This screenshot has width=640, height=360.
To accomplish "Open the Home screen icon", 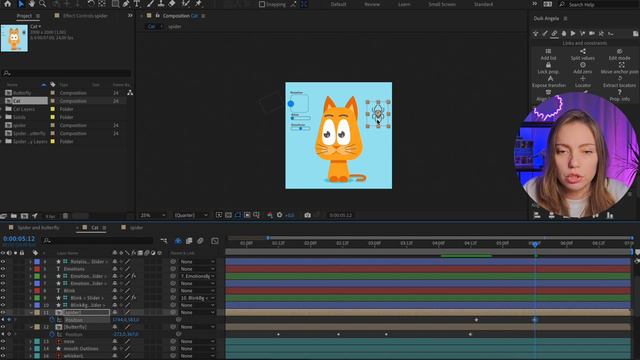I will [7, 4].
